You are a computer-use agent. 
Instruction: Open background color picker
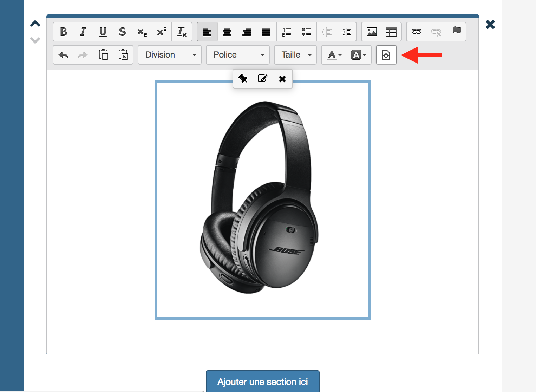click(359, 55)
